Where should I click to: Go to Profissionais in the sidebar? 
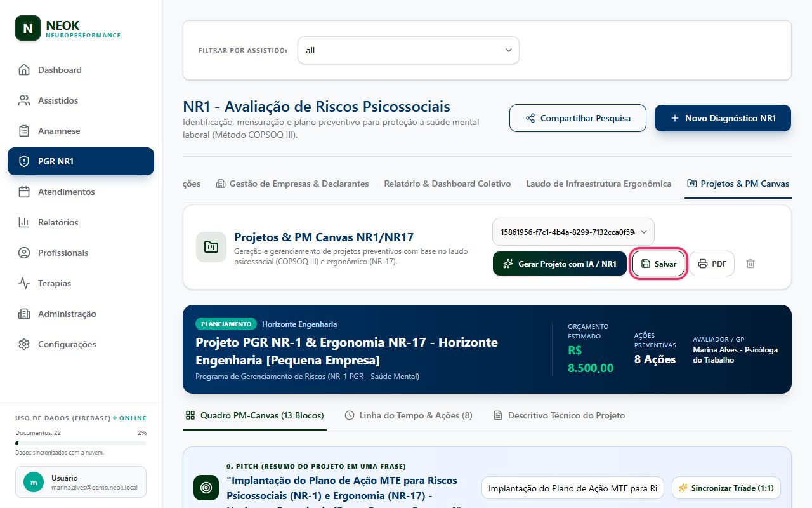pyautogui.click(x=81, y=253)
